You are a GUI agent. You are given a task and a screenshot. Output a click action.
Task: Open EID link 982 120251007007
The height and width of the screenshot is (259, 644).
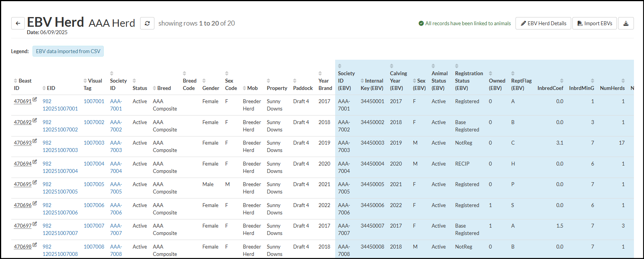click(x=60, y=230)
